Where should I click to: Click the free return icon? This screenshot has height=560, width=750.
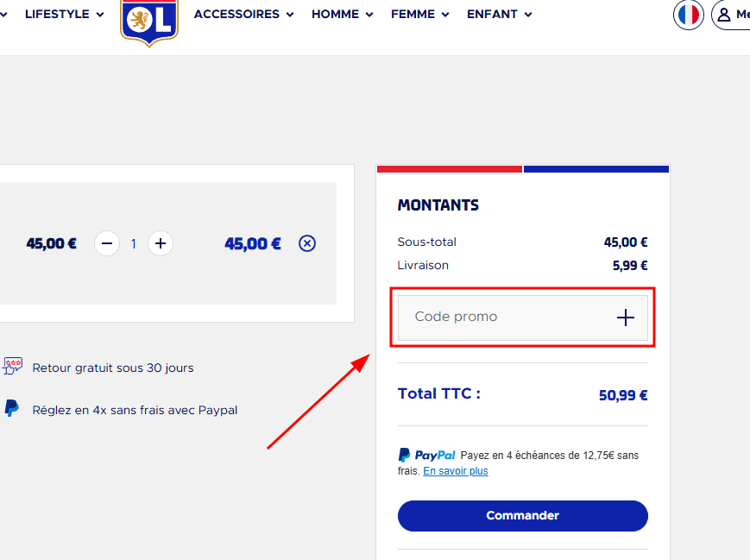point(13,367)
